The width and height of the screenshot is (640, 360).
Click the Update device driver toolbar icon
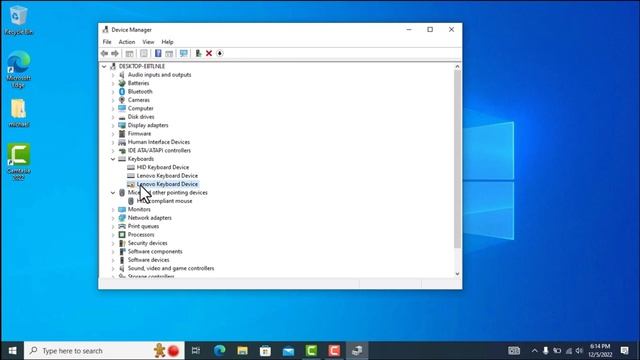pyautogui.click(x=198, y=53)
